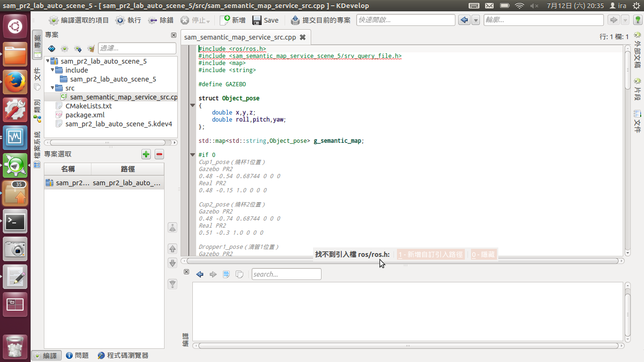
Task: Save the current file
Action: tap(265, 20)
